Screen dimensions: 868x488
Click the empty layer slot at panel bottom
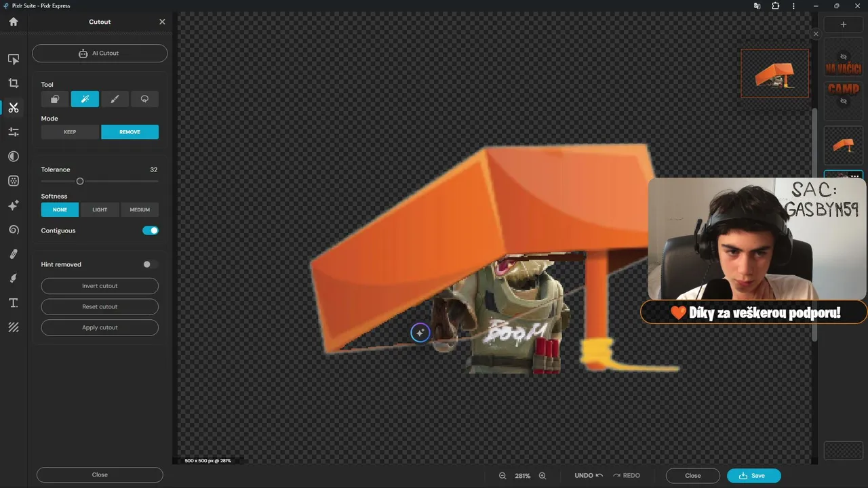[844, 451]
